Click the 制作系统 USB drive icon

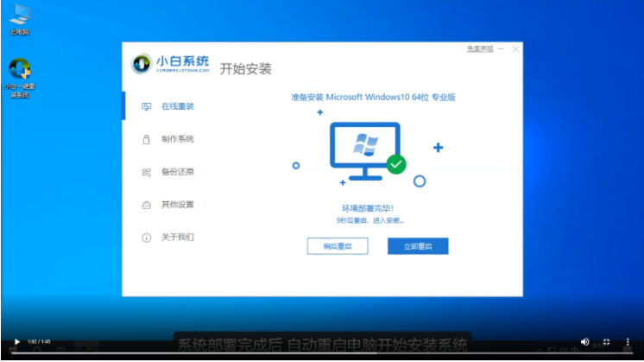pyautogui.click(x=146, y=139)
